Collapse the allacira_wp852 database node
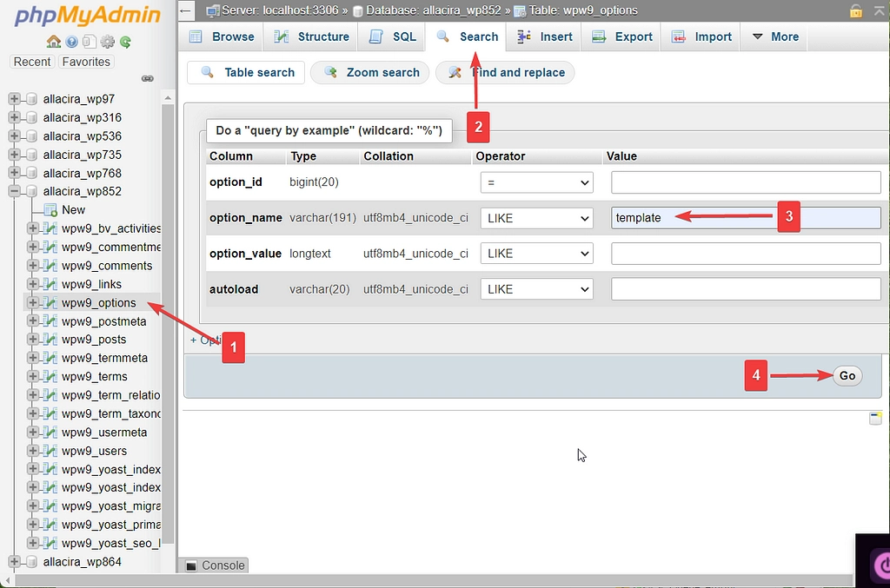 (x=14, y=192)
